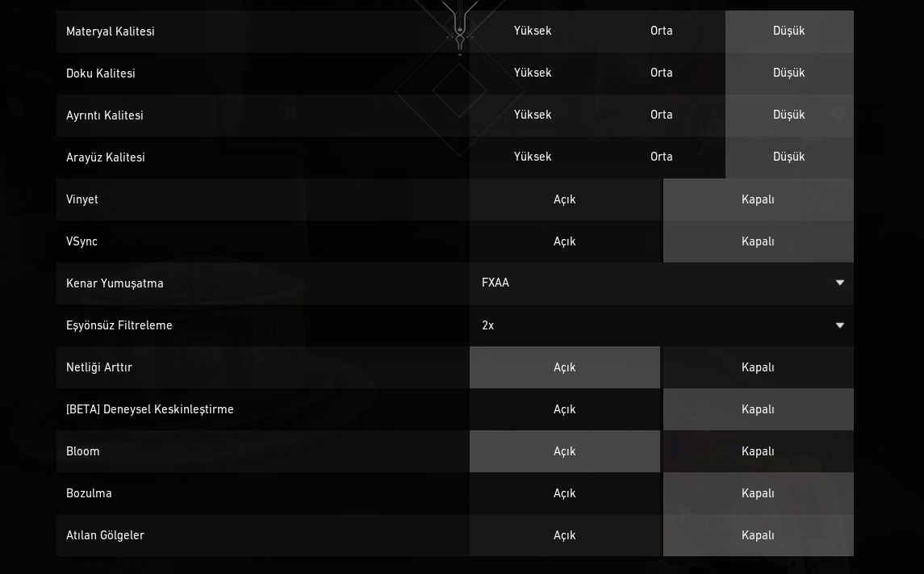924x574 pixels.
Task: Set Doku Kalitesi to Yüksek
Action: 533,73
